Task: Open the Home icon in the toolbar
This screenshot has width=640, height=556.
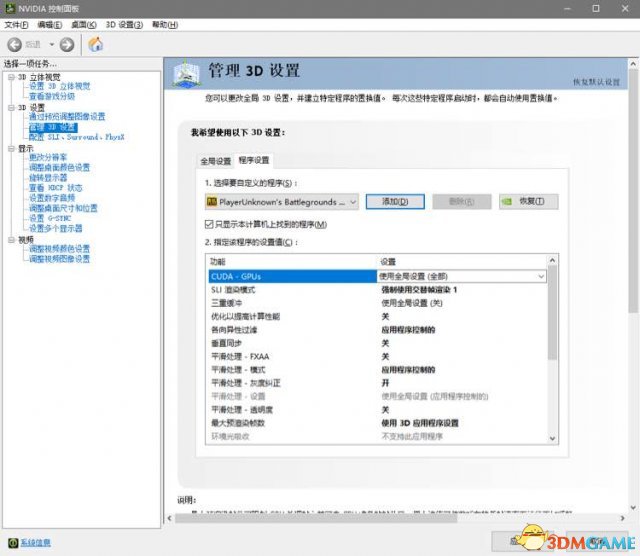Action: (x=96, y=44)
